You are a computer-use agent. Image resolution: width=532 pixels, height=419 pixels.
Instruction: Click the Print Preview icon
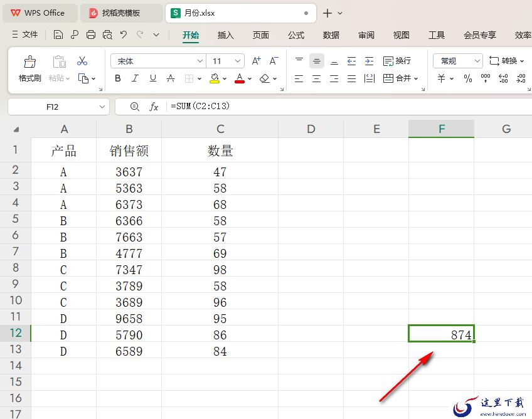(x=107, y=34)
